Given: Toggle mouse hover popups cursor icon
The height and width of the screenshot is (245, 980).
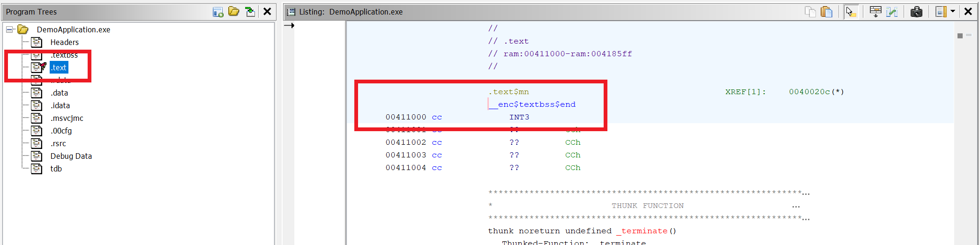Looking at the screenshot, I should pyautogui.click(x=851, y=12).
